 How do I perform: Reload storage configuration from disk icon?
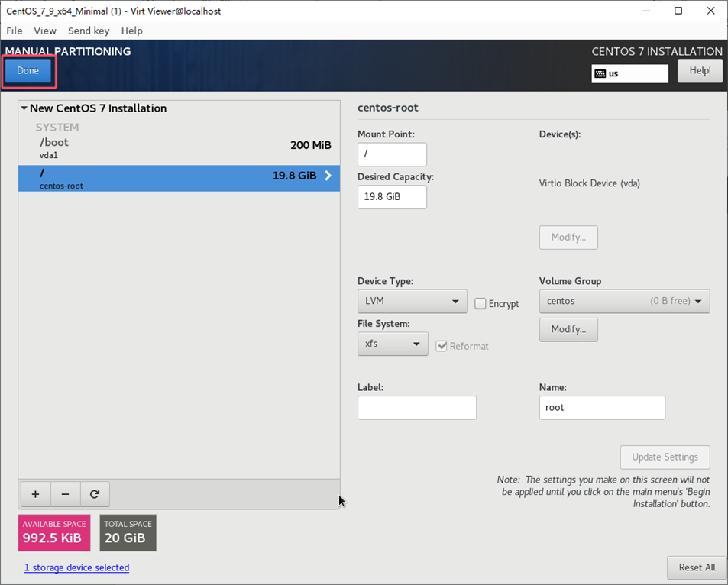click(x=95, y=494)
